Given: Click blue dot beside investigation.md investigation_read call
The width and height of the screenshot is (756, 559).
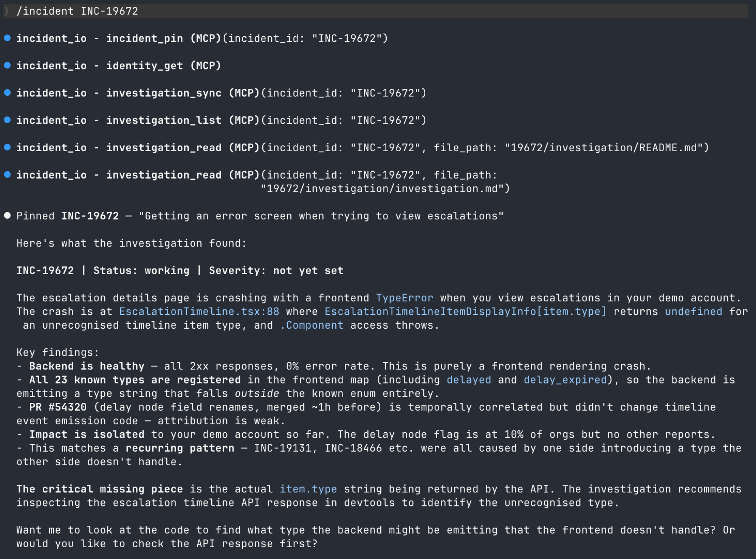Looking at the screenshot, I should pos(7,174).
